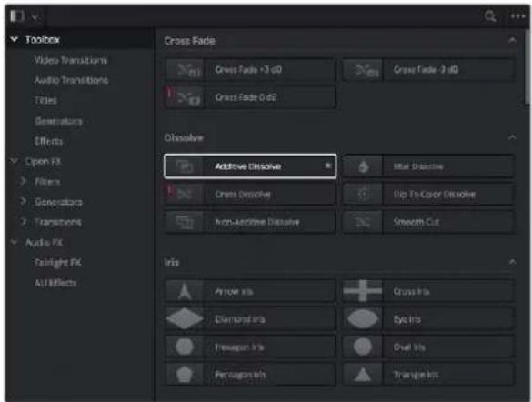Select the Cross Dissolve label
Screen dimensions: 532x402
coord(243,194)
